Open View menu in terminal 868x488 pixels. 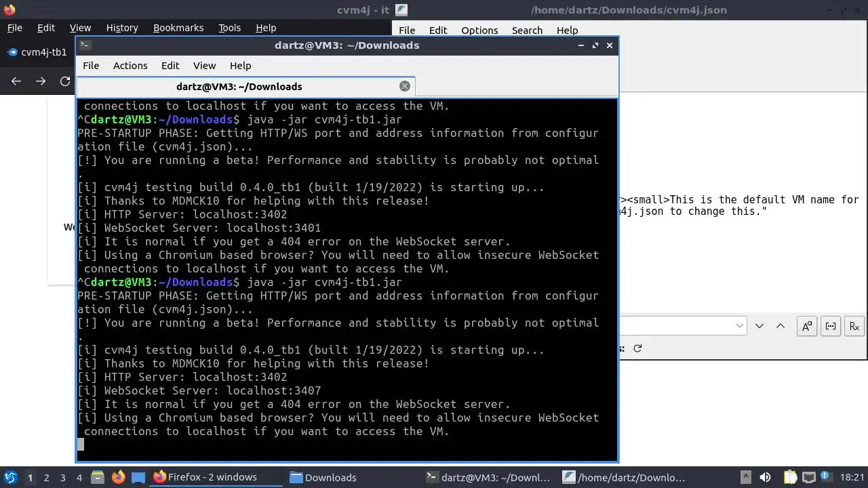[204, 66]
